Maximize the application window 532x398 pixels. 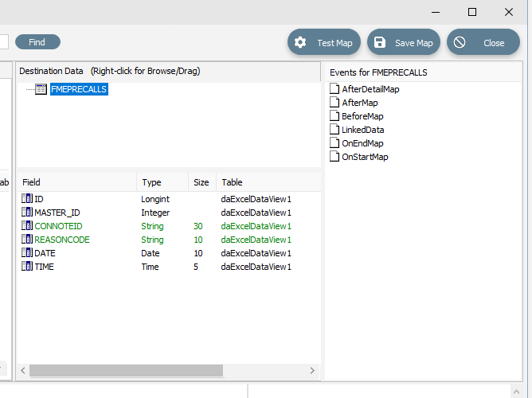[x=472, y=12]
